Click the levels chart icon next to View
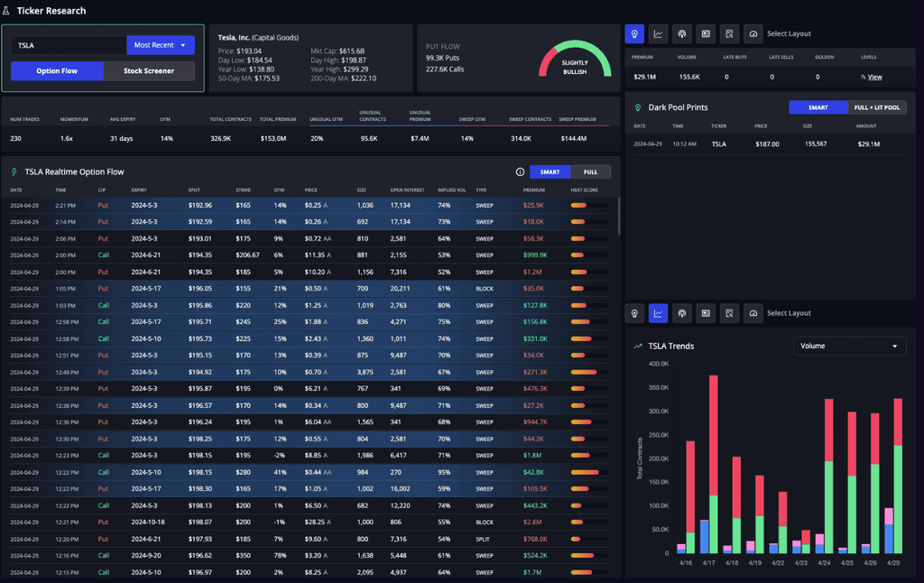Image resolution: width=924 pixels, height=583 pixels. (x=864, y=78)
